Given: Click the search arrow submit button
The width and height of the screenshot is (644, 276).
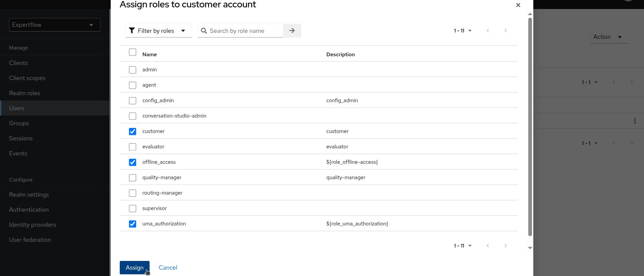Looking at the screenshot, I should coord(292,31).
